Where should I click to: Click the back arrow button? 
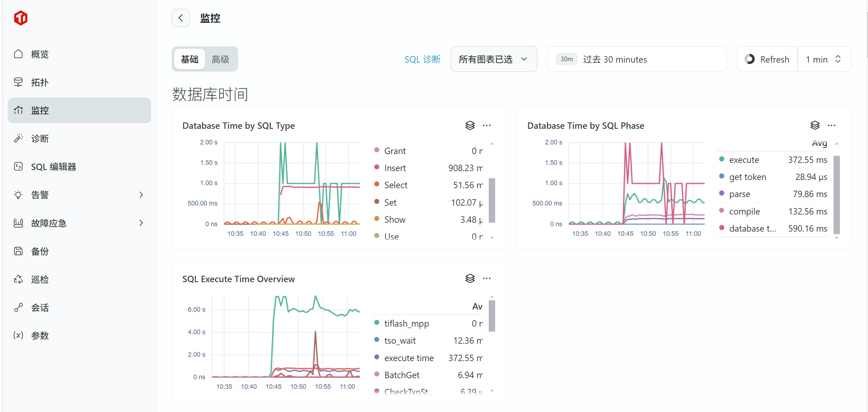(x=181, y=18)
